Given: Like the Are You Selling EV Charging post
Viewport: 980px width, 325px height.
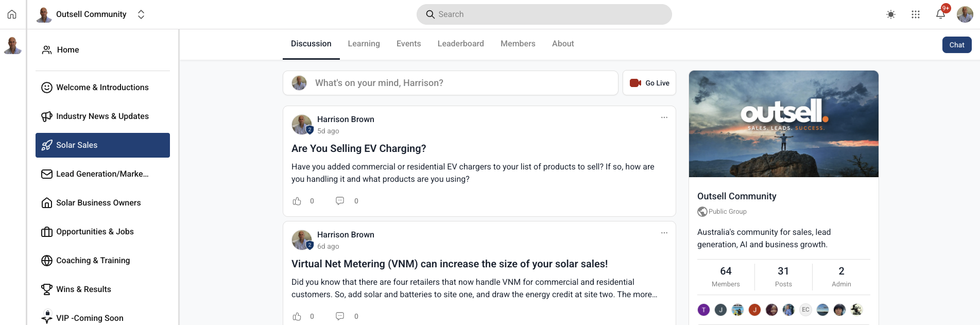Looking at the screenshot, I should (x=297, y=201).
